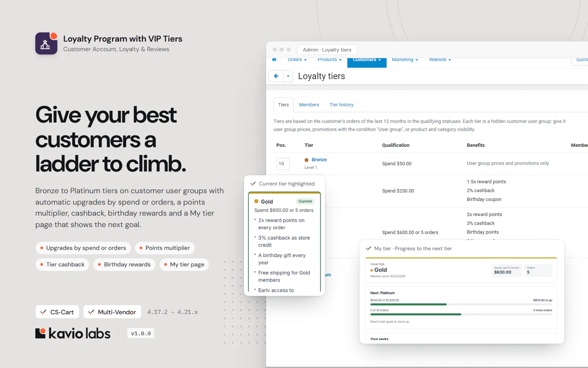Click the Upgrades by spend or orders pill
The image size is (588, 368).
pos(83,248)
